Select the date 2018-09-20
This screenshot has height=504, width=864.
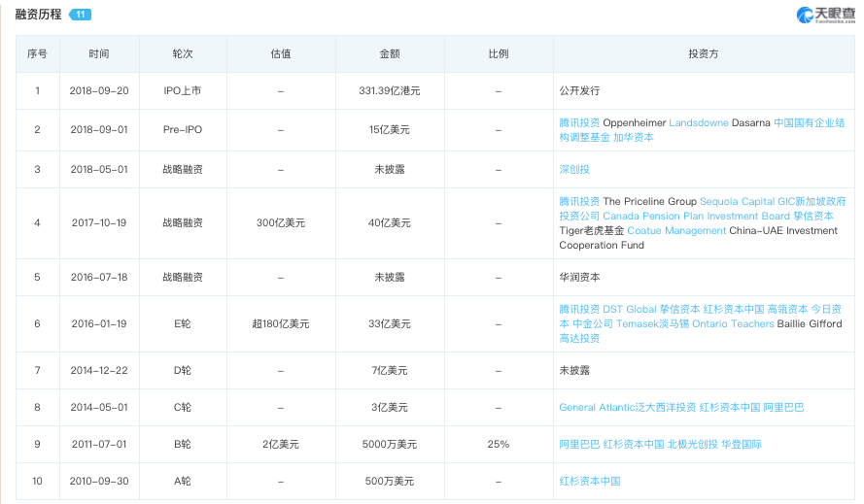[x=99, y=90]
